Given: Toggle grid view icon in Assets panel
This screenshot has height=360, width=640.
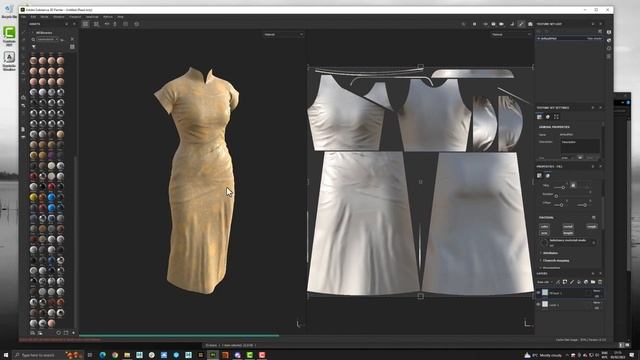Looking at the screenshot, I should (x=72, y=47).
